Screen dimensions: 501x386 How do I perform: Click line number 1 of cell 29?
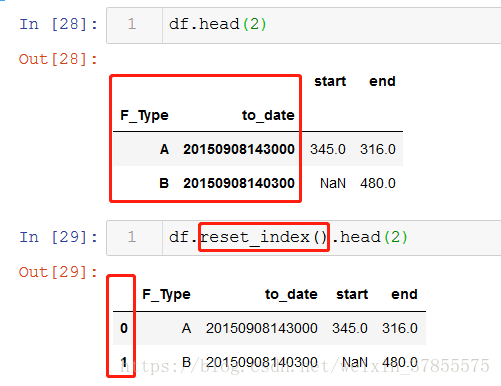tap(132, 237)
